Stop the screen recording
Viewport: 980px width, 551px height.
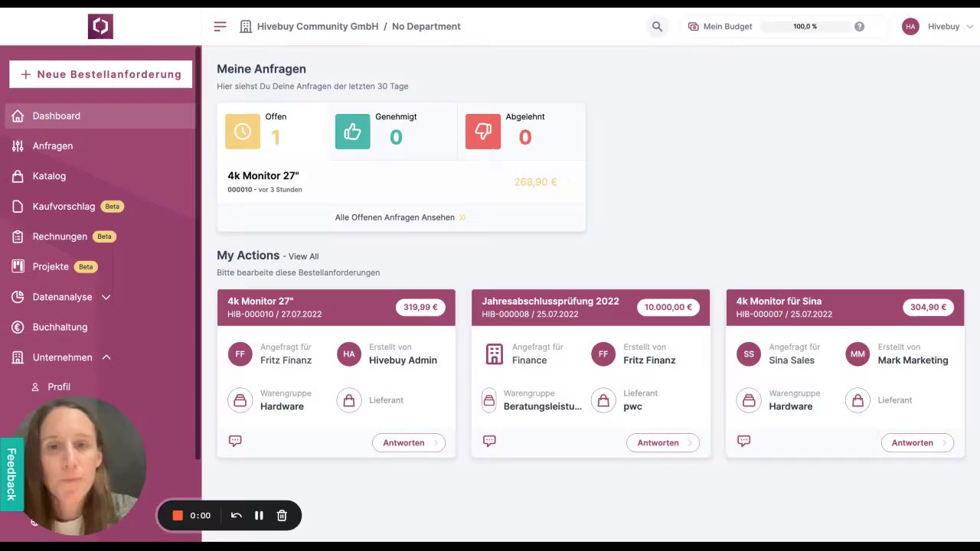(178, 515)
